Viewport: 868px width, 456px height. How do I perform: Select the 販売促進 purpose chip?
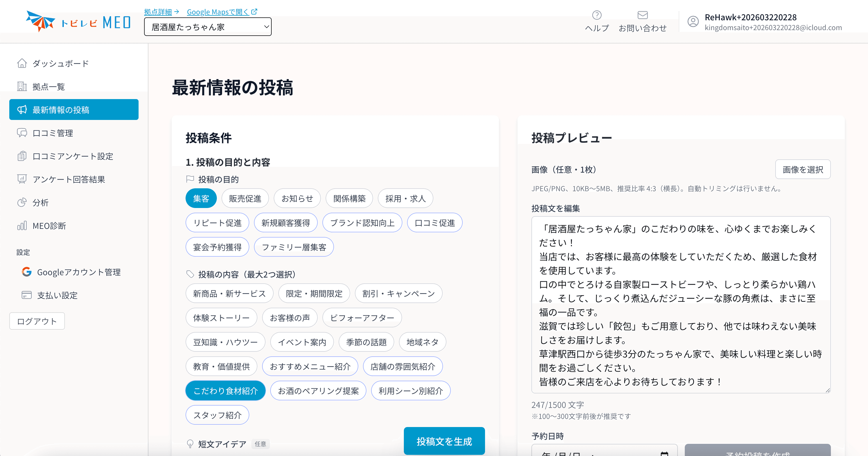[245, 198]
